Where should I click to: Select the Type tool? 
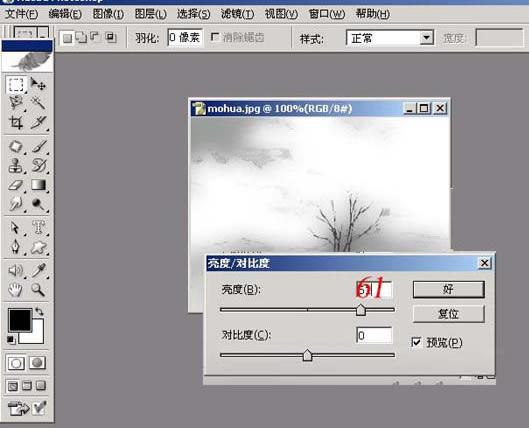point(38,228)
